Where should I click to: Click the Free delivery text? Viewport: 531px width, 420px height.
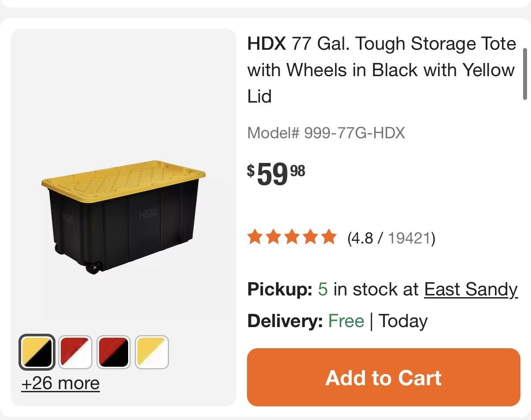[x=346, y=321]
